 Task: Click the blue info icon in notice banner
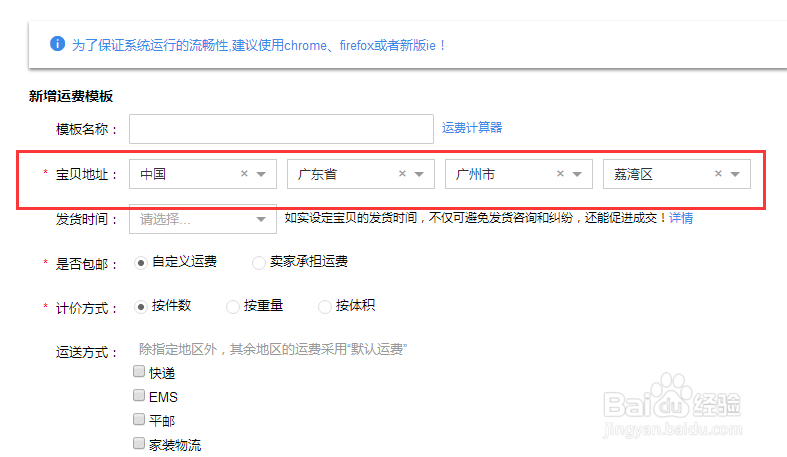[x=57, y=44]
